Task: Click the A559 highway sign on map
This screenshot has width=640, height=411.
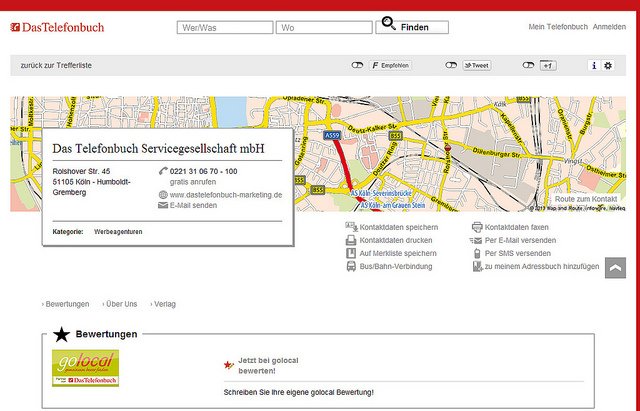Action: 332,135
